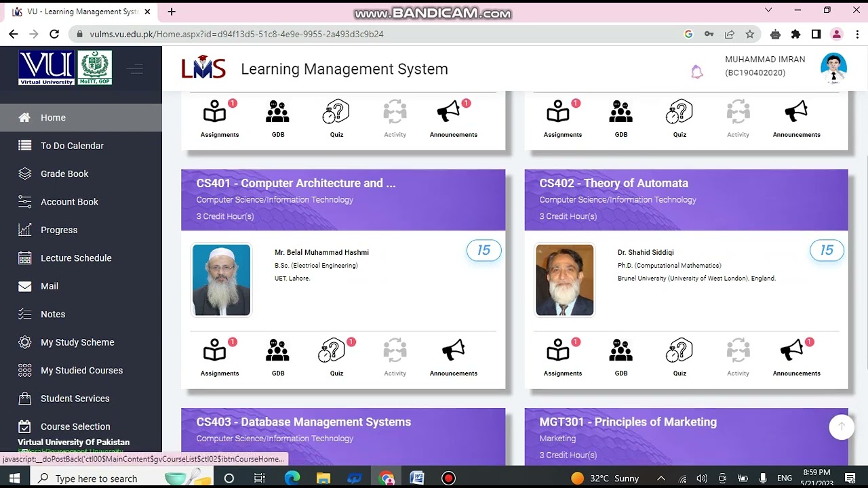Click the URL address bar
This screenshot has width=868, height=488.
380,34
